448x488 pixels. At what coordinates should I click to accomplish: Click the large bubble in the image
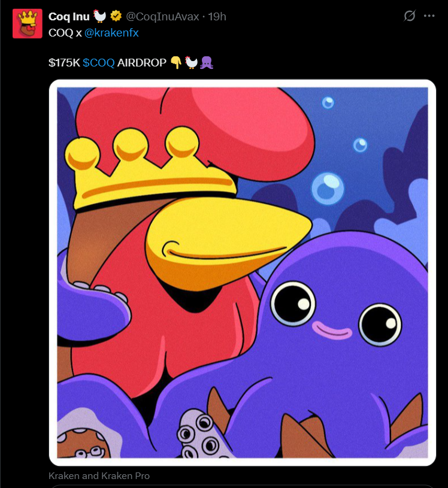pos(328,188)
